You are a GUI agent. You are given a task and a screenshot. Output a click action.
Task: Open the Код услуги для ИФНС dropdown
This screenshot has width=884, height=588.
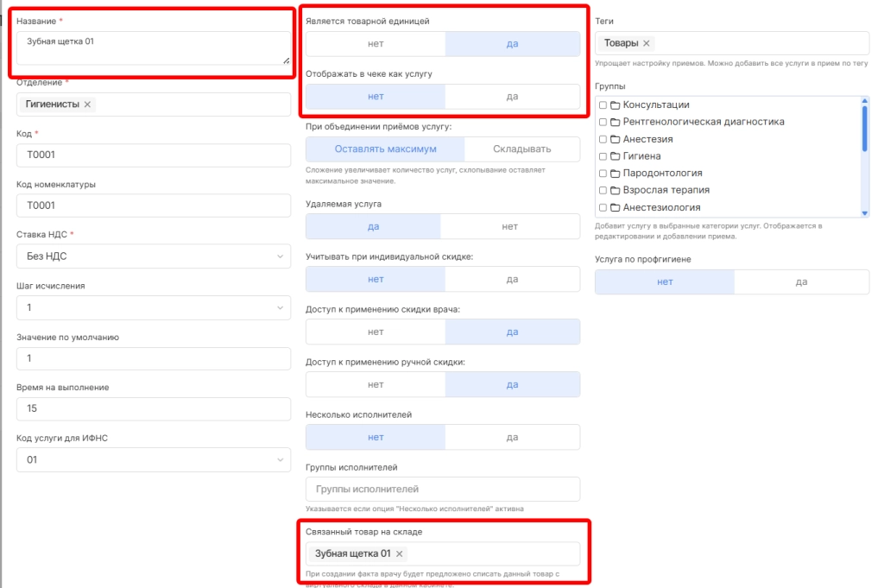pyautogui.click(x=154, y=460)
